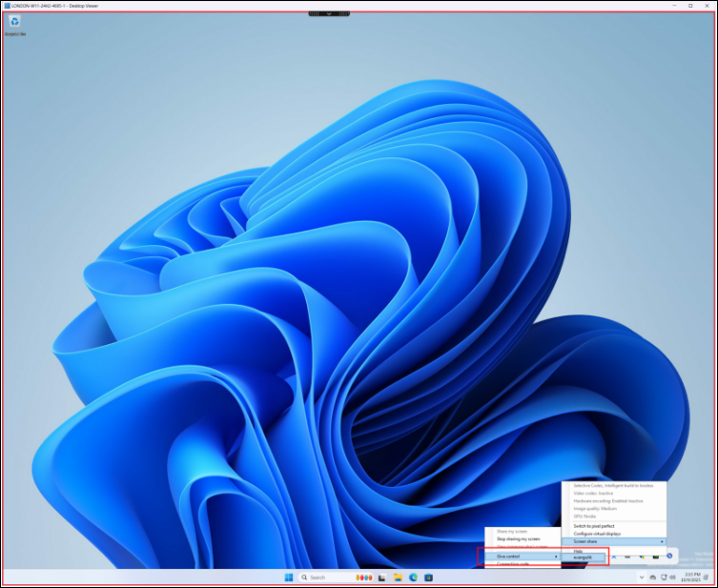
Task: Open Microsoft Store from the taskbar
Action: (429, 578)
